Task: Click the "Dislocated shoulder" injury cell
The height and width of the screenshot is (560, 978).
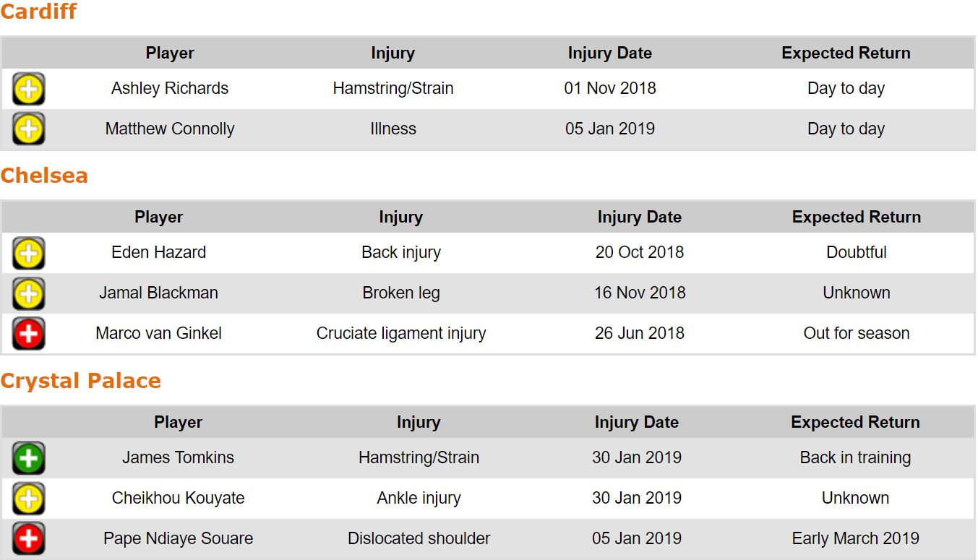Action: coord(419,538)
